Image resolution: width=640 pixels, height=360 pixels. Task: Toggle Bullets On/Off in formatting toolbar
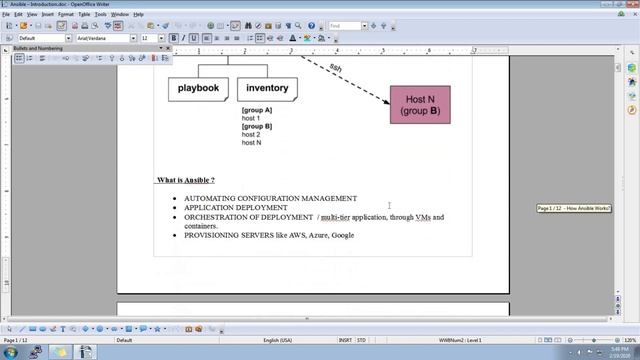(x=260, y=38)
